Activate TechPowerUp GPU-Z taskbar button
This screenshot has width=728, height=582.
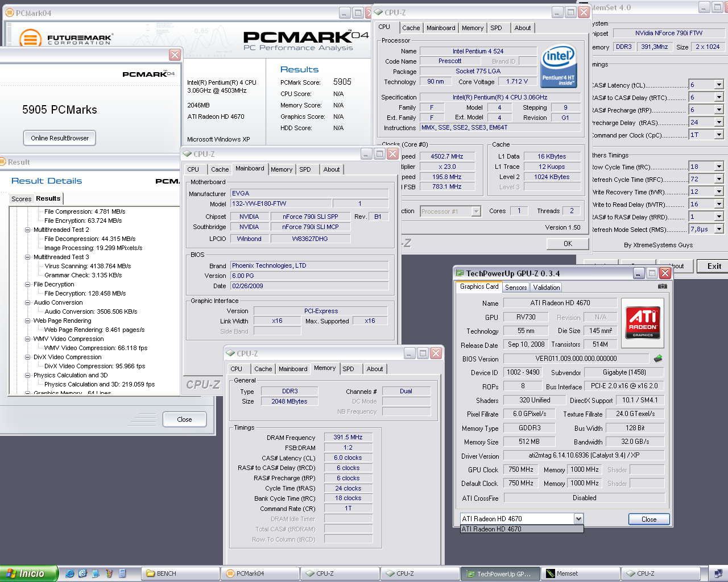[x=500, y=573]
